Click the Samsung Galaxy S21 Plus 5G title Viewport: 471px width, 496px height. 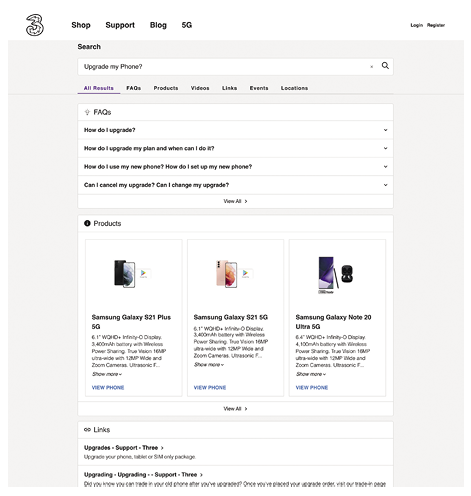coord(131,322)
